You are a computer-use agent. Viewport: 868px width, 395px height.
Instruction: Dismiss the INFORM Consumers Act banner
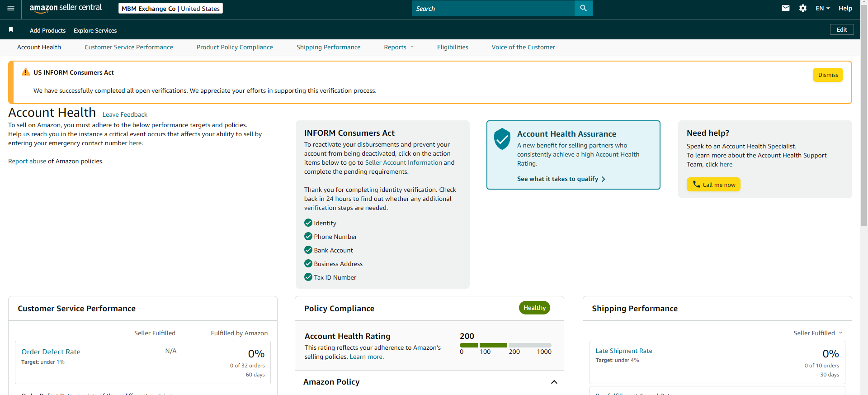point(828,75)
